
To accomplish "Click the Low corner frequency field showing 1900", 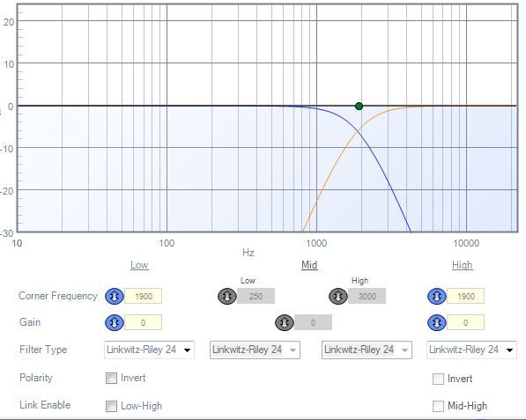I will tap(144, 297).
